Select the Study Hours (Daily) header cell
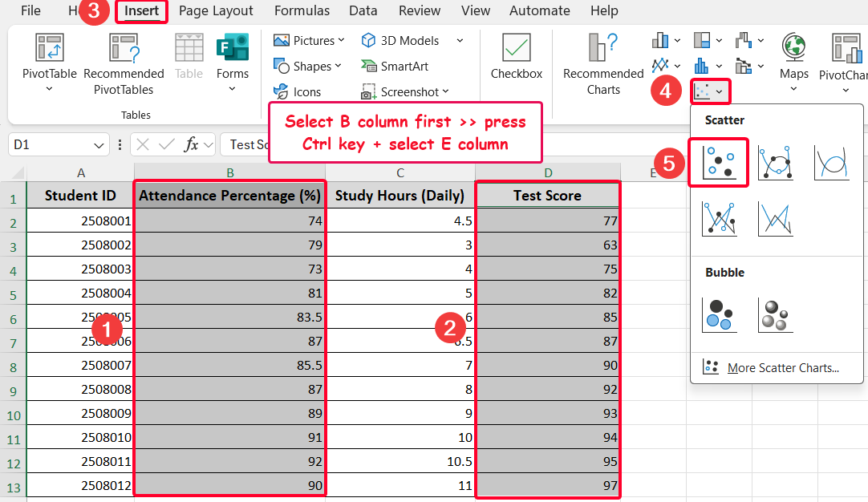The height and width of the screenshot is (502, 868). tap(400, 195)
